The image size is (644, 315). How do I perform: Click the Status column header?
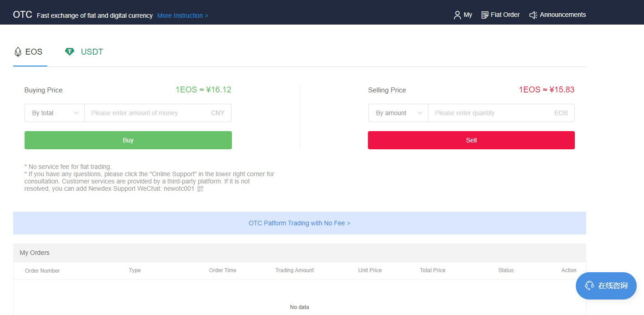pyautogui.click(x=506, y=270)
